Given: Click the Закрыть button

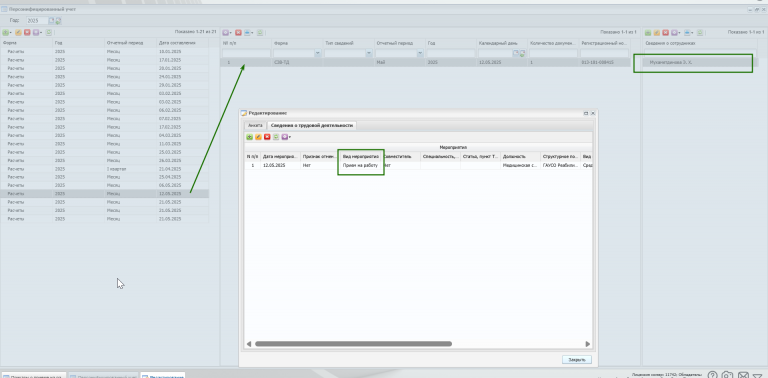Looking at the screenshot, I should click(576, 359).
